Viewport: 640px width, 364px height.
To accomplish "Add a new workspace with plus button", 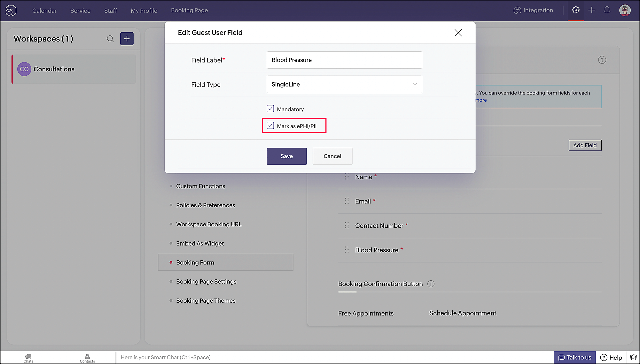I will click(x=127, y=39).
